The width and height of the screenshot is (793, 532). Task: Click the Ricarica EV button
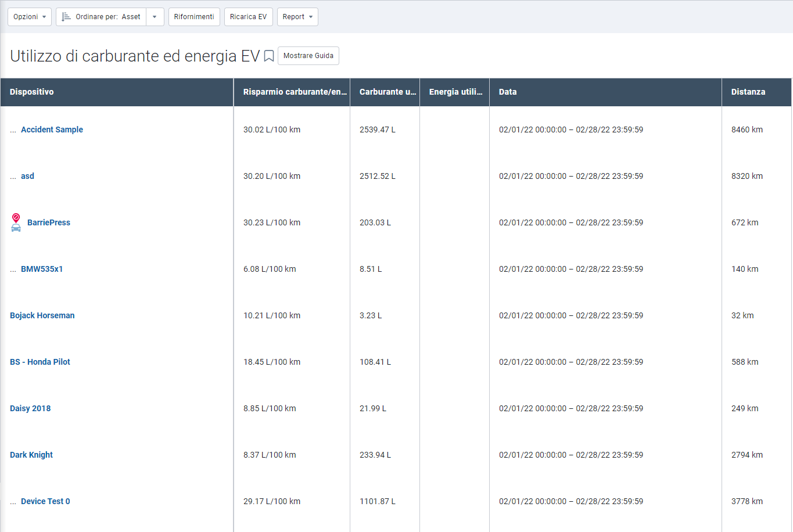pyautogui.click(x=248, y=16)
